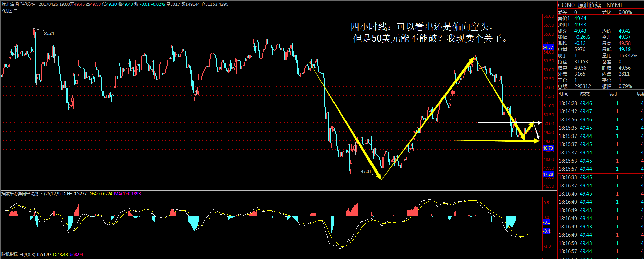Open MACD parameters (26,12,9)
The height and width of the screenshot is (259, 644).
pyautogui.click(x=53, y=194)
